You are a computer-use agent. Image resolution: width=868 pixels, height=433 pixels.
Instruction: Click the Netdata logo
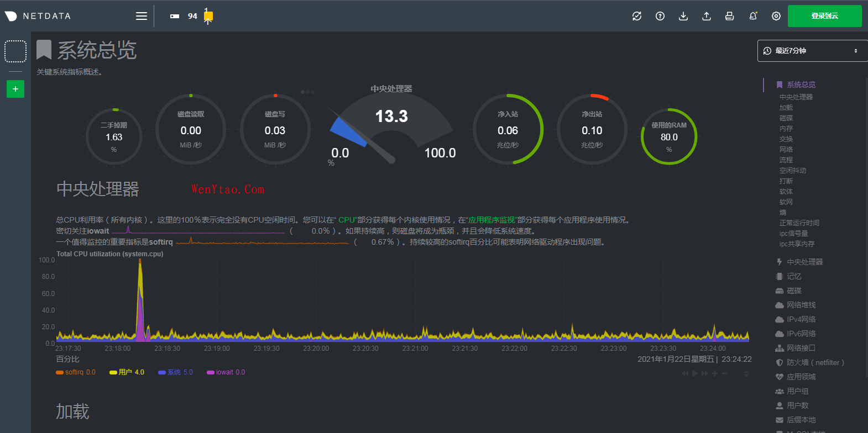[x=38, y=16]
